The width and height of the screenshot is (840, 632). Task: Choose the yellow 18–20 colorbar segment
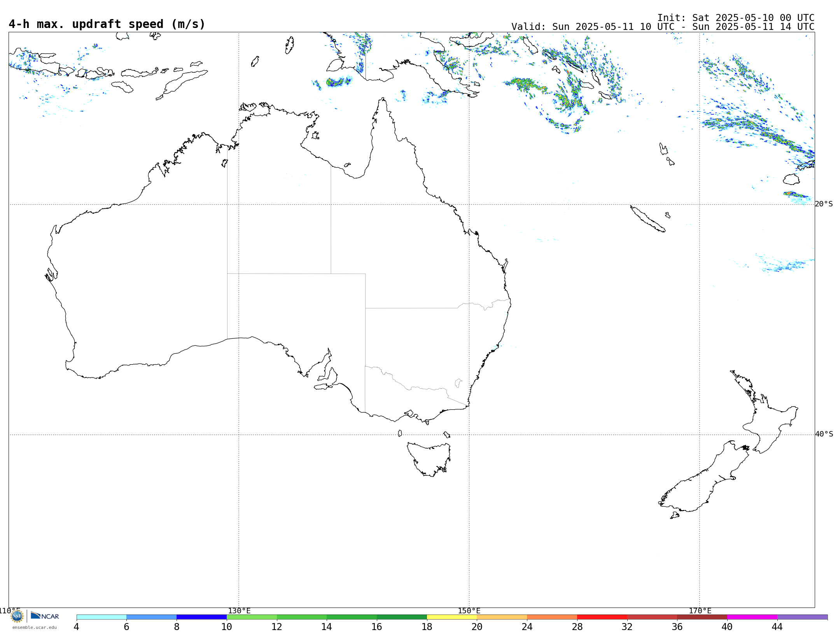pyautogui.click(x=452, y=617)
